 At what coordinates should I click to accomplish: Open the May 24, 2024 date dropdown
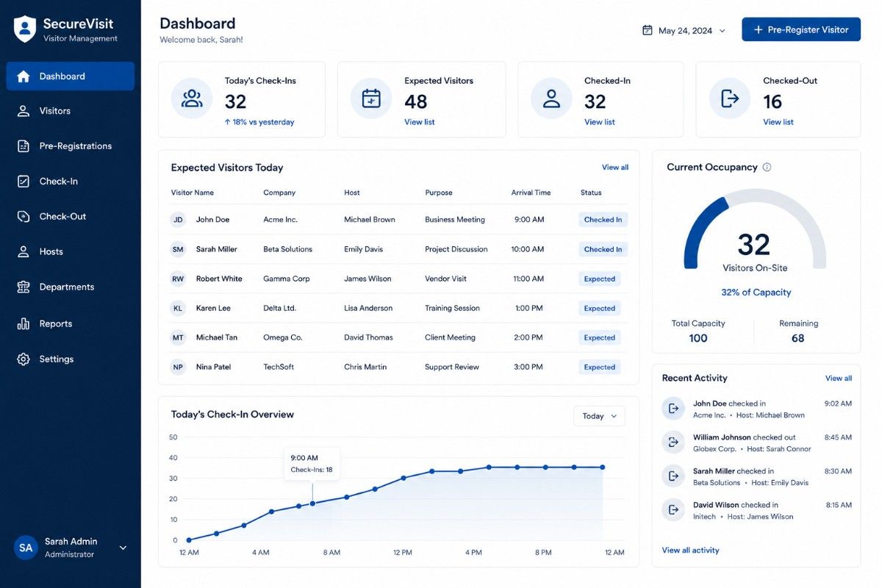click(x=684, y=31)
